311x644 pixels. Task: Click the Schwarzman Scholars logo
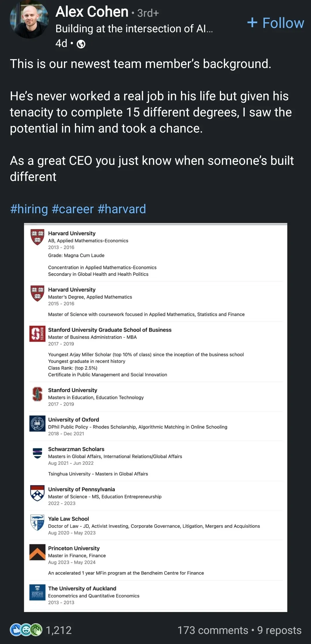coord(37,453)
